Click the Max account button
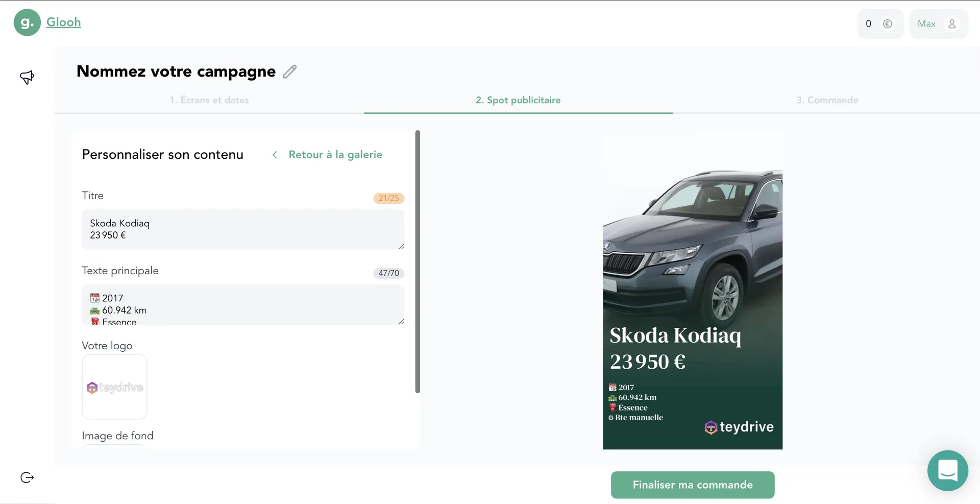 pyautogui.click(x=939, y=23)
